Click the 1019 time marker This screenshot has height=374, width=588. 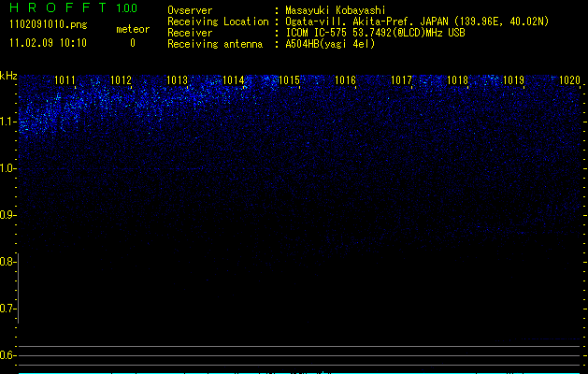click(x=514, y=80)
